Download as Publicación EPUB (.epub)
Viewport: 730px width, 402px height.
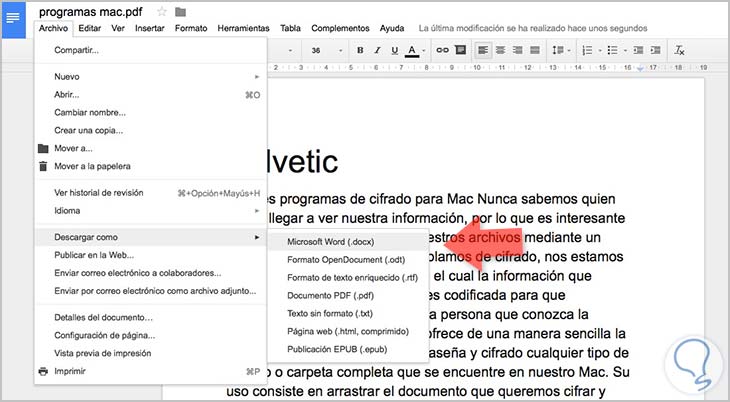(348, 349)
